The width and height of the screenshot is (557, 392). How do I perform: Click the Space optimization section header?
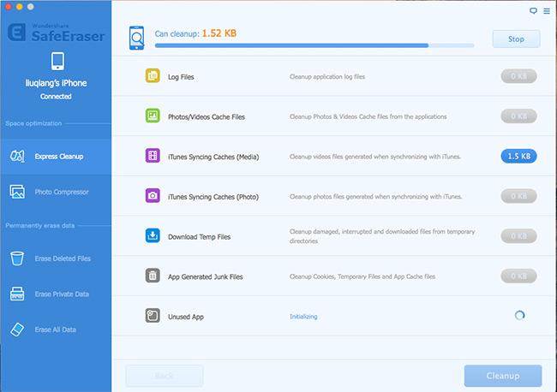click(33, 123)
